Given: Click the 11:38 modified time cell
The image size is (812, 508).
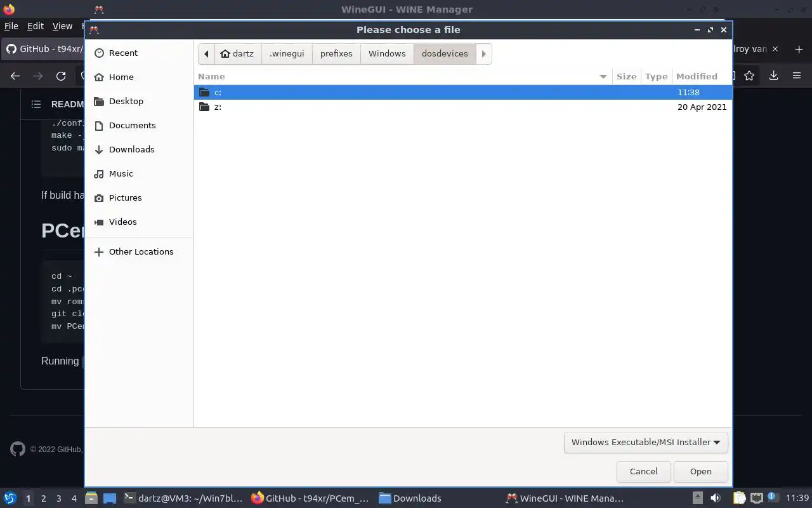Looking at the screenshot, I should [x=688, y=92].
